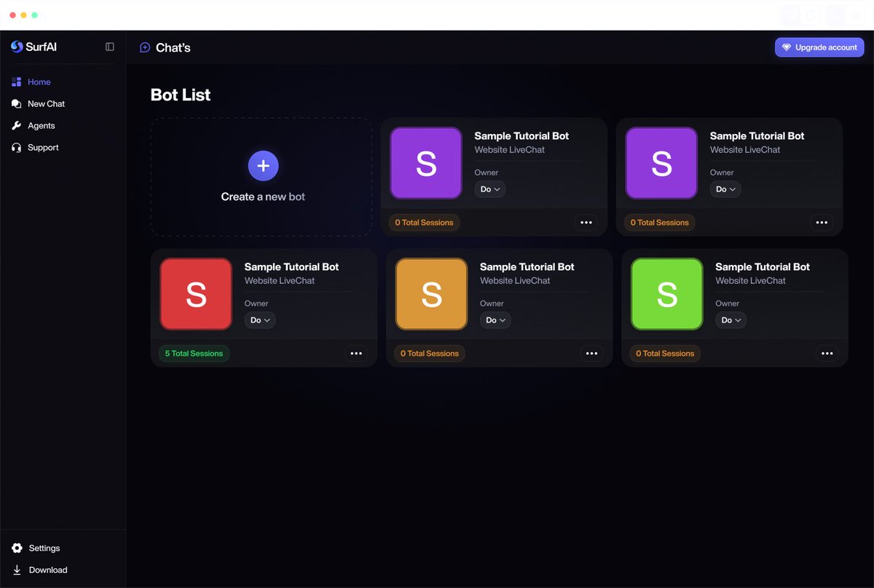This screenshot has width=874, height=588.
Task: Expand the Owner dropdown on orange bot card
Action: [495, 320]
